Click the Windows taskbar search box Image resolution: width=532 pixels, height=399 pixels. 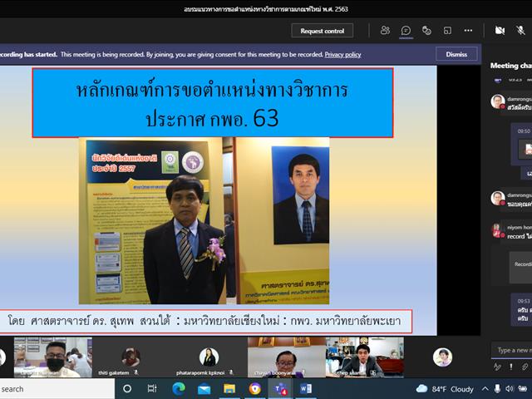(x=57, y=389)
